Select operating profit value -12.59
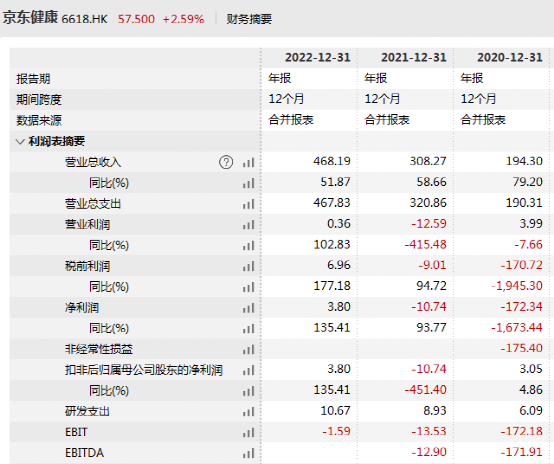 pyautogui.click(x=429, y=224)
